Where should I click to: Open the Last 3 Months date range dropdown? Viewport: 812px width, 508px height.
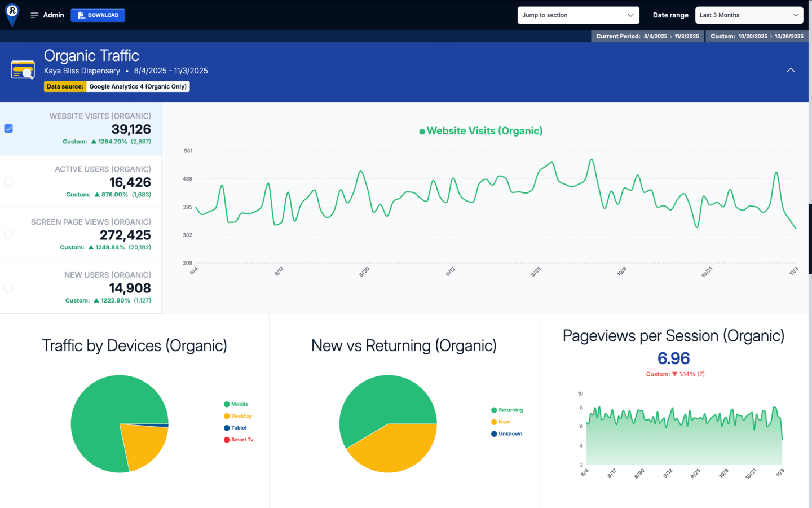pyautogui.click(x=749, y=15)
